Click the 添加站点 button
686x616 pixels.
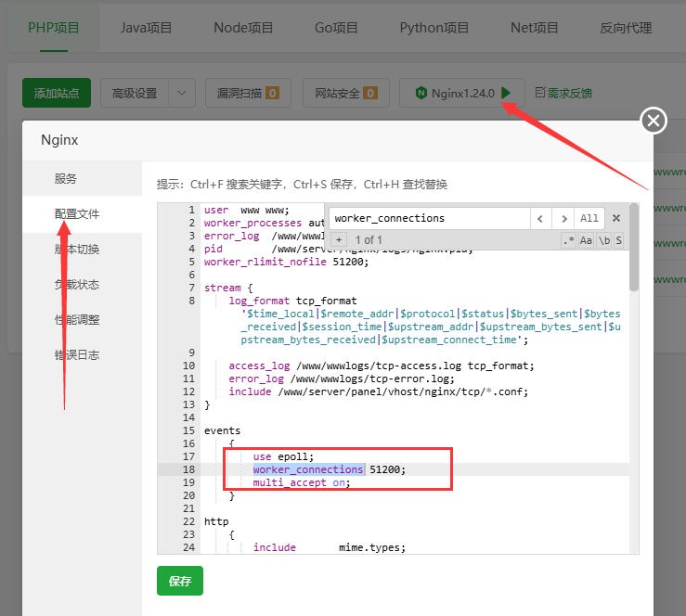(x=57, y=93)
